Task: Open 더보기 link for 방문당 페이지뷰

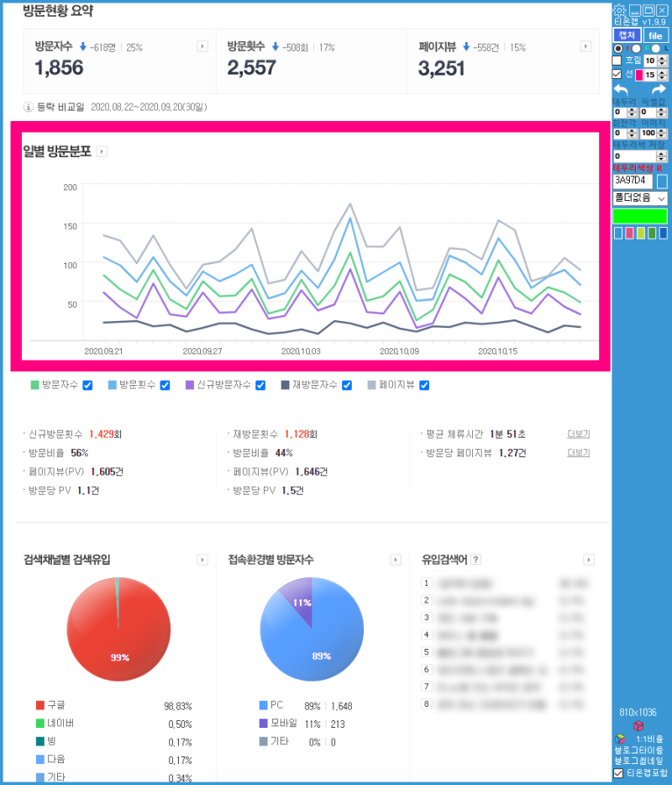Action: 579,452
